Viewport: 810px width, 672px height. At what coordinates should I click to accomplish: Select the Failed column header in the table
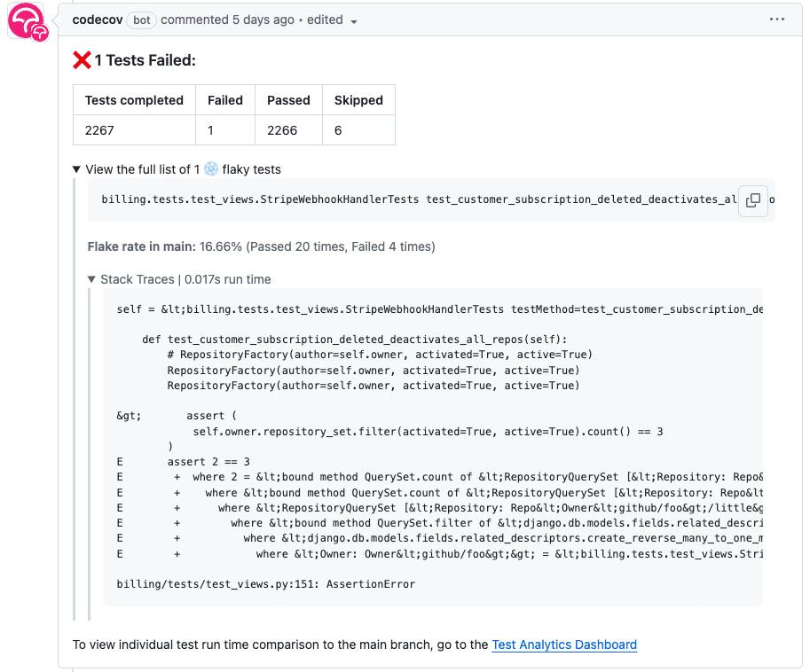click(x=224, y=99)
